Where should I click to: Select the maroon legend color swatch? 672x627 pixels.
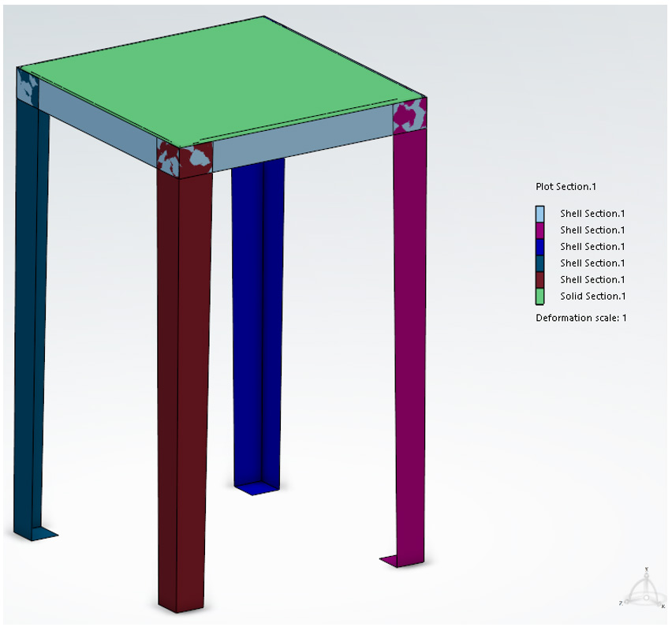click(540, 279)
